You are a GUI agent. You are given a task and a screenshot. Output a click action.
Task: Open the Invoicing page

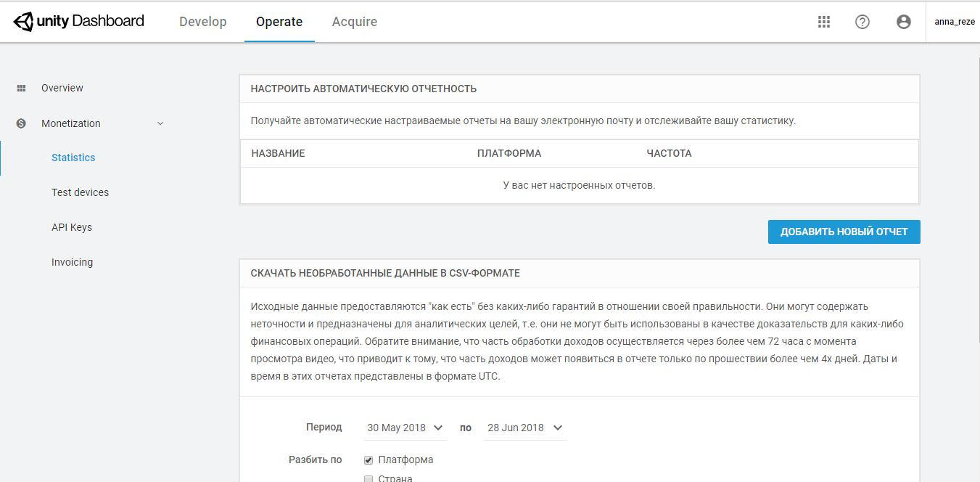point(72,261)
